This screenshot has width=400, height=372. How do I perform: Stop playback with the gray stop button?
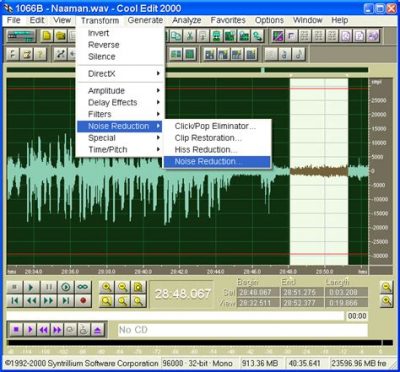click(15, 287)
